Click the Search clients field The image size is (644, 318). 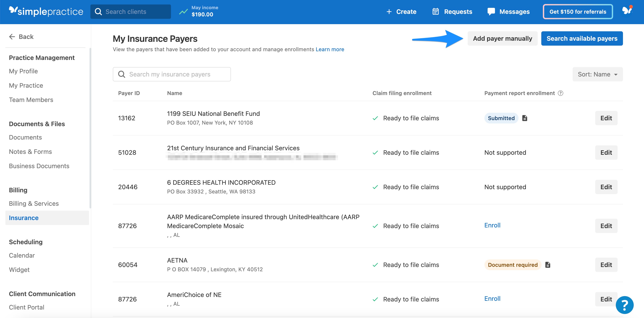point(130,11)
